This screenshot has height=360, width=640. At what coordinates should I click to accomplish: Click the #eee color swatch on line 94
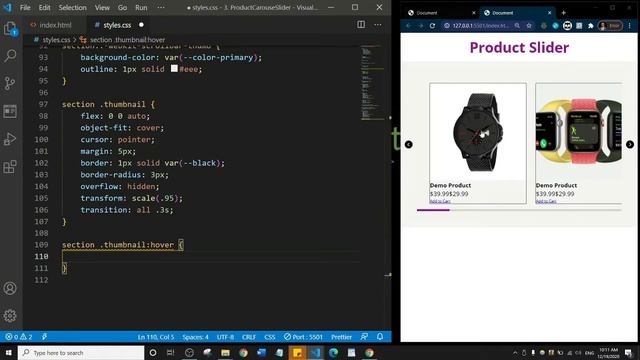tap(174, 69)
